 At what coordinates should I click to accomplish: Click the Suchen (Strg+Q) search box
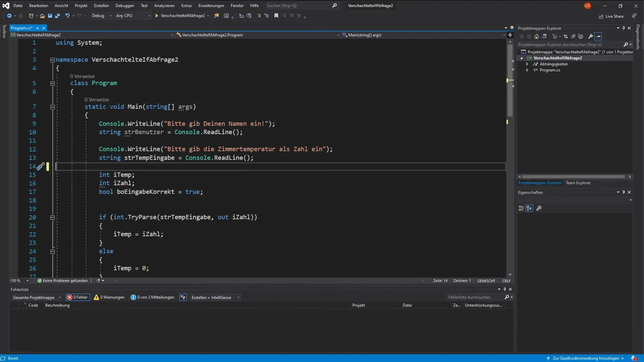click(x=302, y=6)
